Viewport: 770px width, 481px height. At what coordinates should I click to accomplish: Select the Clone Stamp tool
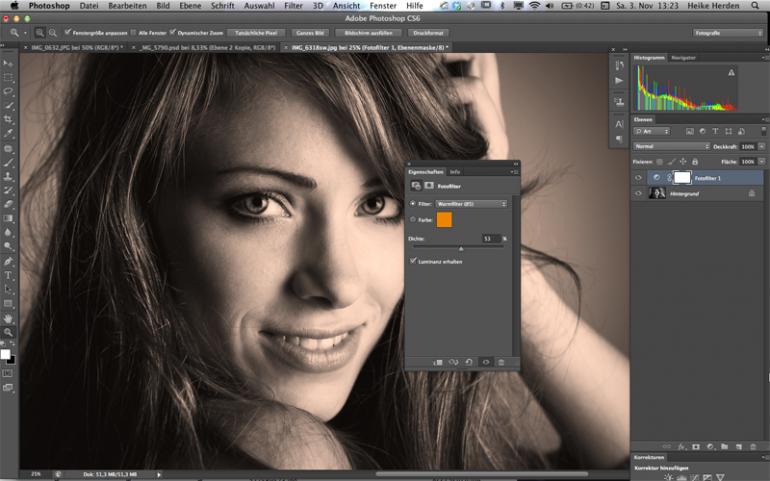8,176
